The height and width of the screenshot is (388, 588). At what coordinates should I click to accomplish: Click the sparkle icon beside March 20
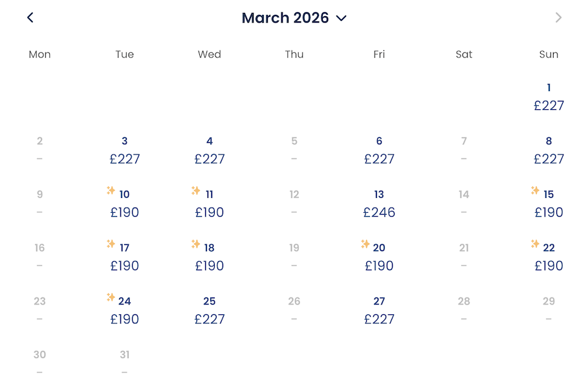[365, 244]
